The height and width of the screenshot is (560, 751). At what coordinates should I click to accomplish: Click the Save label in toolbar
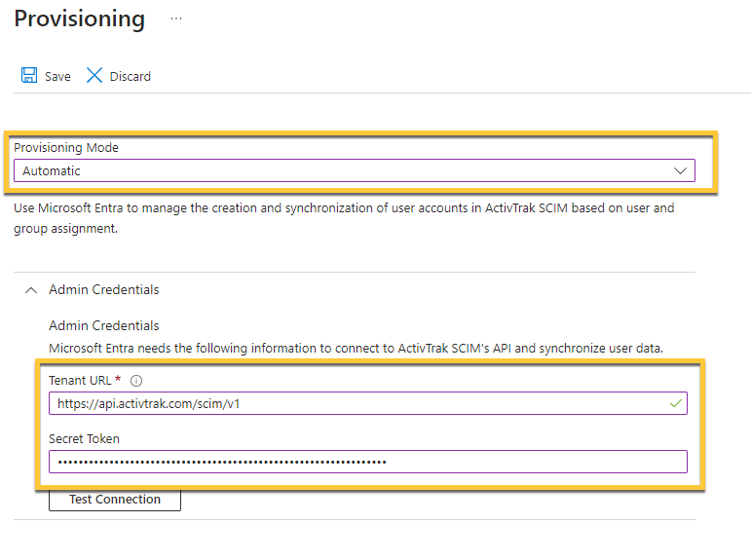point(57,77)
